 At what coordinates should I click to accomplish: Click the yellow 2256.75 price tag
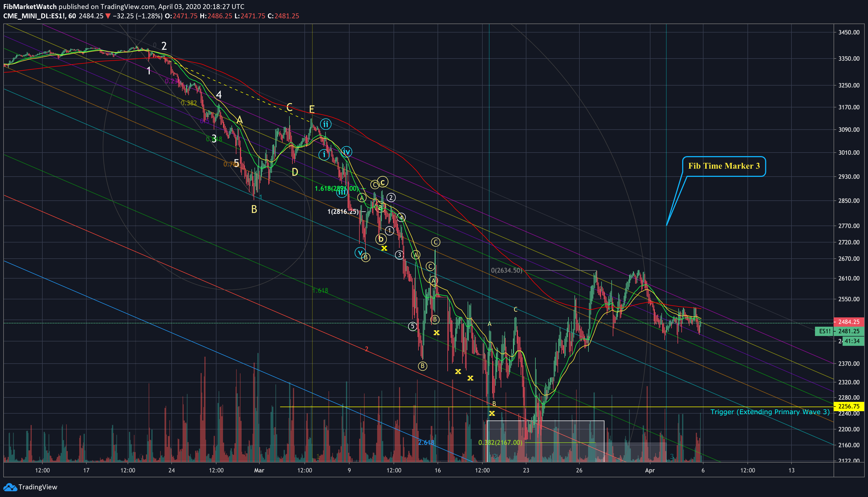pos(849,406)
